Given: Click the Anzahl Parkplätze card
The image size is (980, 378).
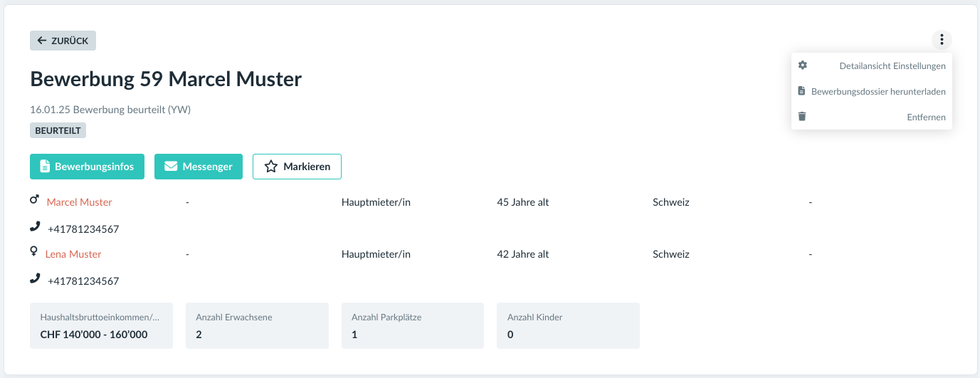Looking at the screenshot, I should 413,326.
